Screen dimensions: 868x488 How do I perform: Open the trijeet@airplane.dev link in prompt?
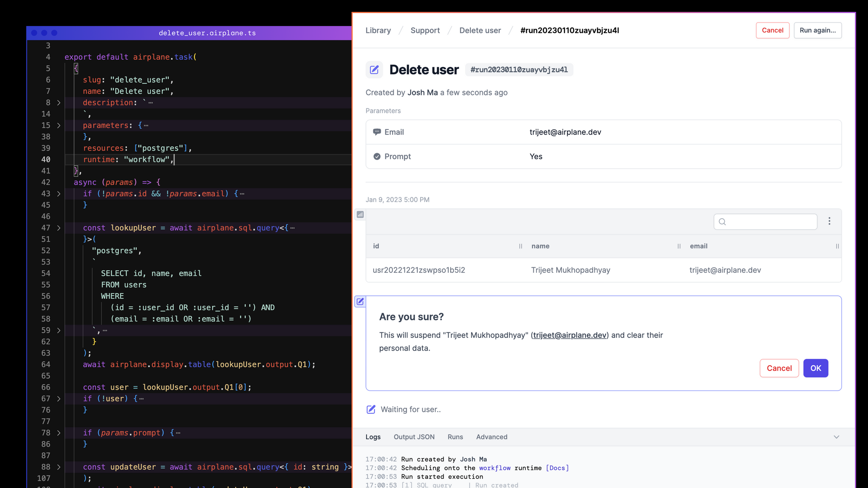tap(570, 335)
